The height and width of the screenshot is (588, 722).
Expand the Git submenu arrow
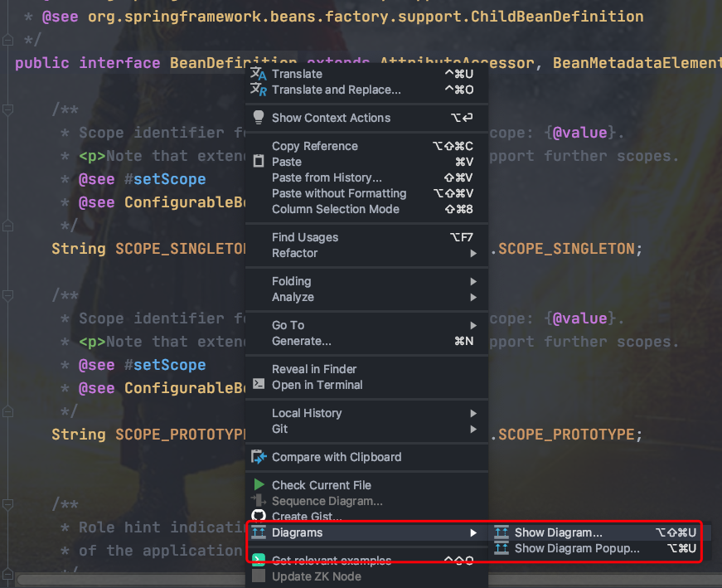472,429
